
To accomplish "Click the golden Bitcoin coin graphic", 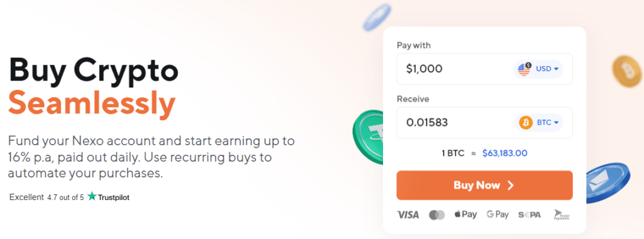I will (627, 70).
